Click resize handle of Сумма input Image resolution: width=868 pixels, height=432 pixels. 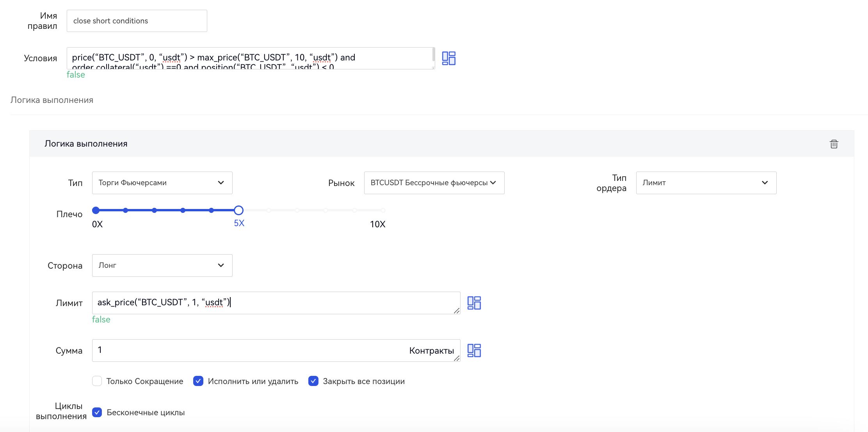click(x=456, y=358)
